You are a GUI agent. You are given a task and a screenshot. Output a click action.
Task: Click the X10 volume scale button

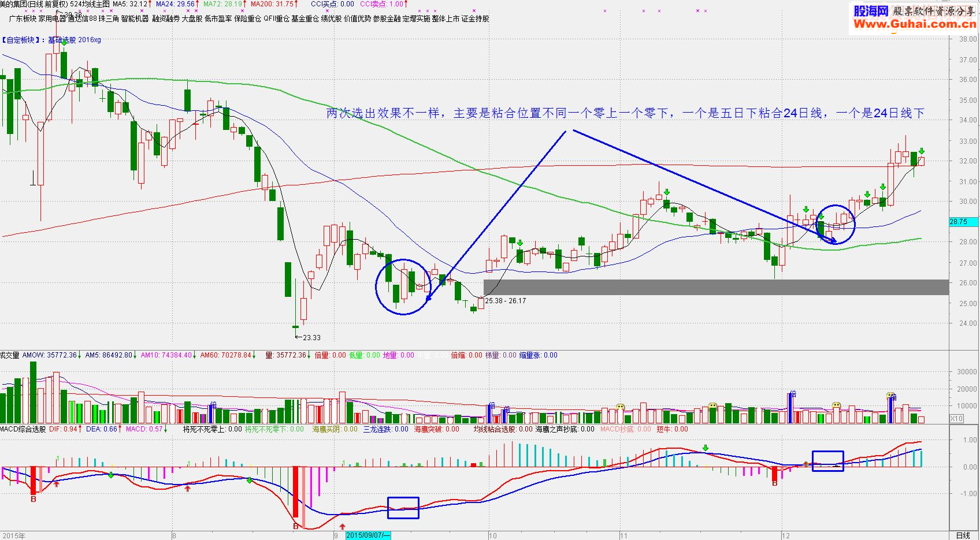957,419
